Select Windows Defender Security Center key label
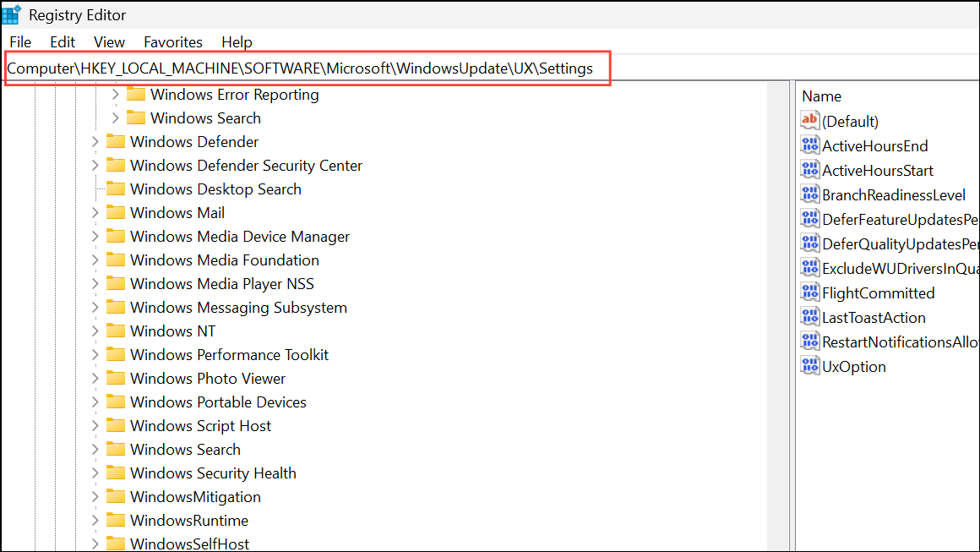Screen dimensions: 980x552 (x=246, y=166)
